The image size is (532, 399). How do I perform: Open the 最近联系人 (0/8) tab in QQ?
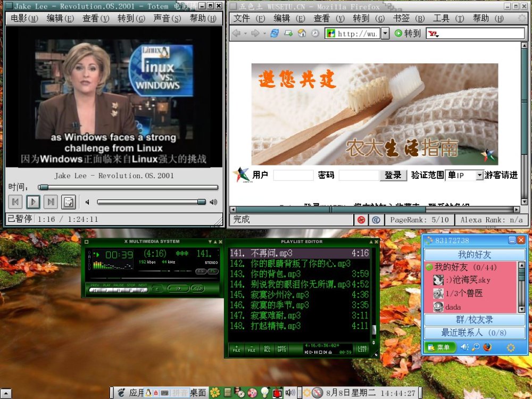475,333
